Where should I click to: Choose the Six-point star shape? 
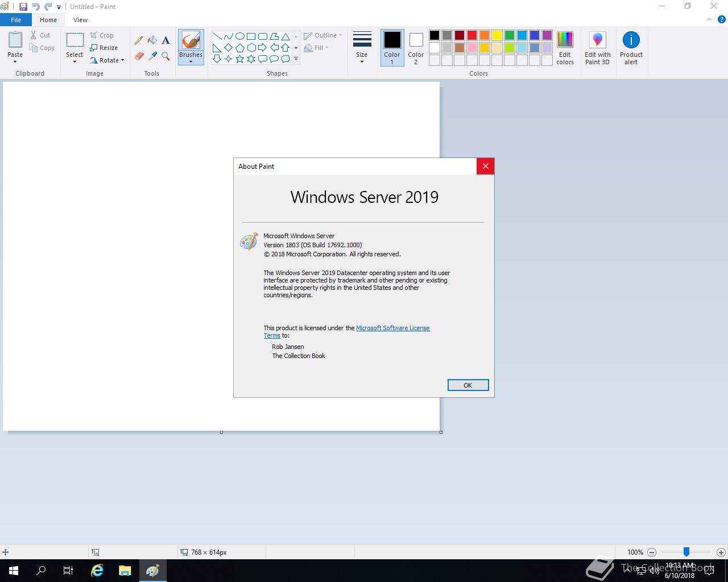[251, 59]
